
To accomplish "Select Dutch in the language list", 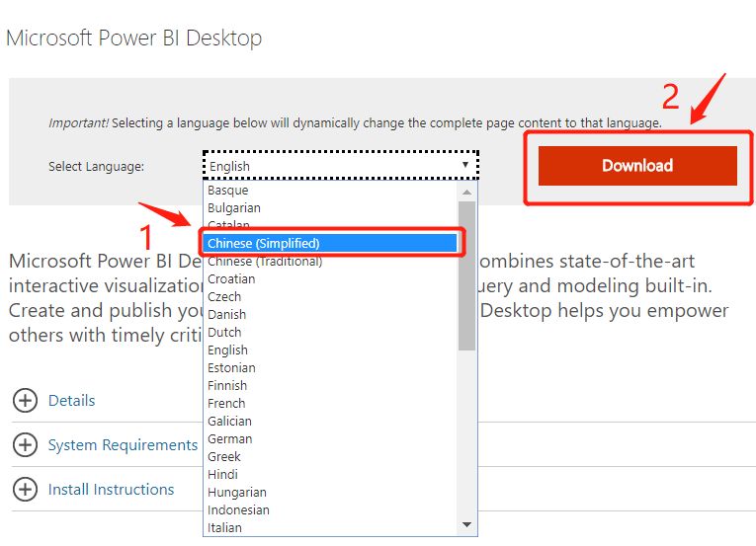I will 224,332.
